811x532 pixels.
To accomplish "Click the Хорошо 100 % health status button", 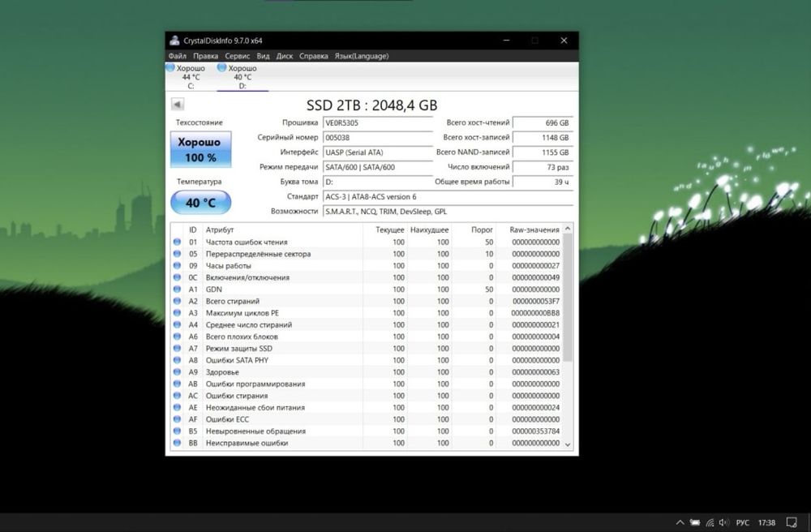I will (x=200, y=149).
